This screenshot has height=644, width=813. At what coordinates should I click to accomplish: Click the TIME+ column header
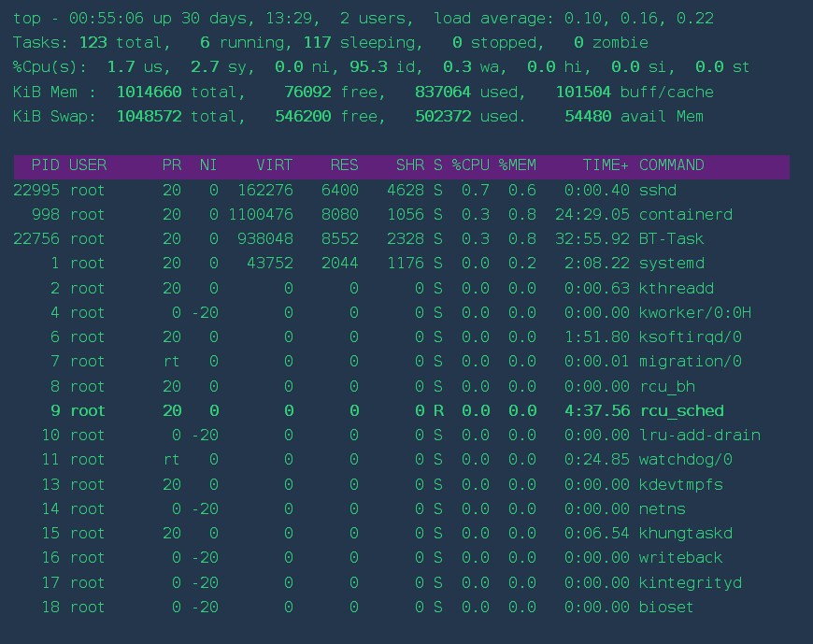click(x=606, y=165)
